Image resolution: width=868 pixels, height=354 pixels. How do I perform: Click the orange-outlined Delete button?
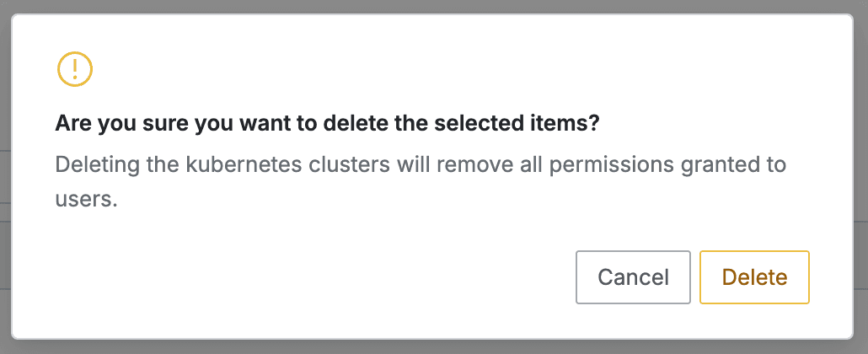754,277
